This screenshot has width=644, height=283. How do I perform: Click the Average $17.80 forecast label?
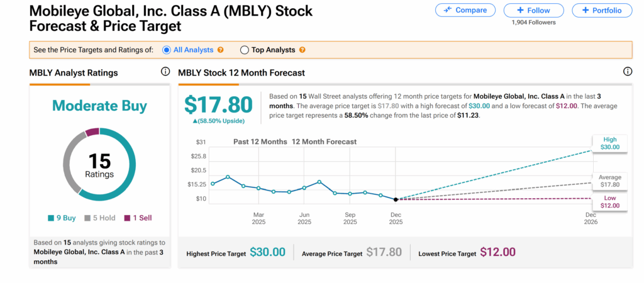[x=609, y=181]
